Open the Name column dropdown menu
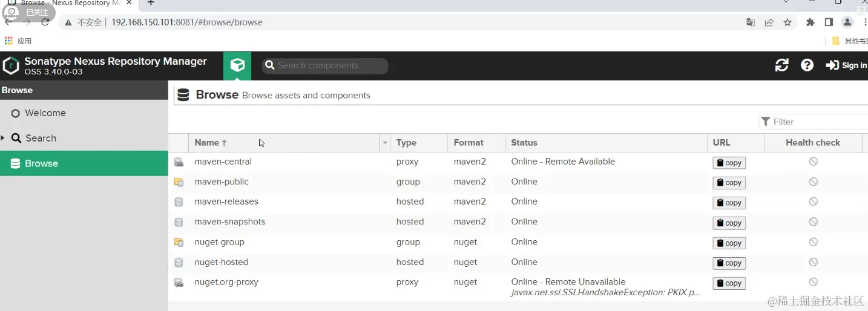This screenshot has width=868, height=311. pos(385,143)
